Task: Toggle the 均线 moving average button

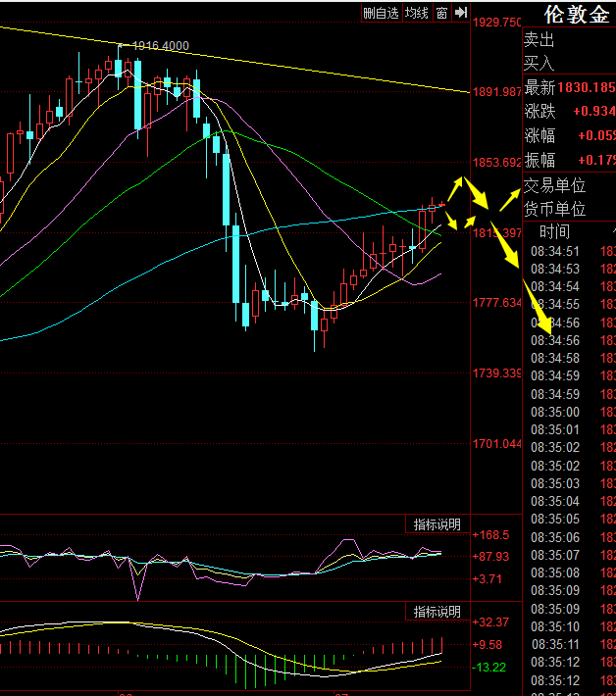Action: point(417,13)
